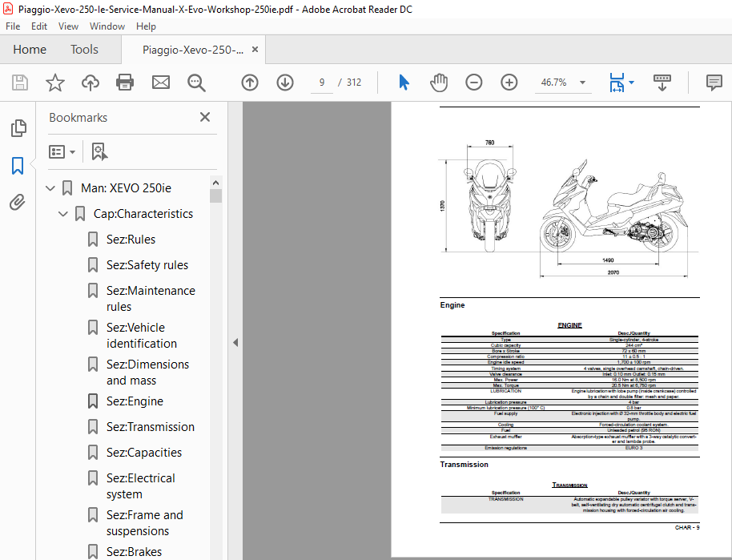Viewport: 732px width, 560px height.
Task: Collapse the Man: XEVO 250ie bookmark
Action: coord(50,188)
